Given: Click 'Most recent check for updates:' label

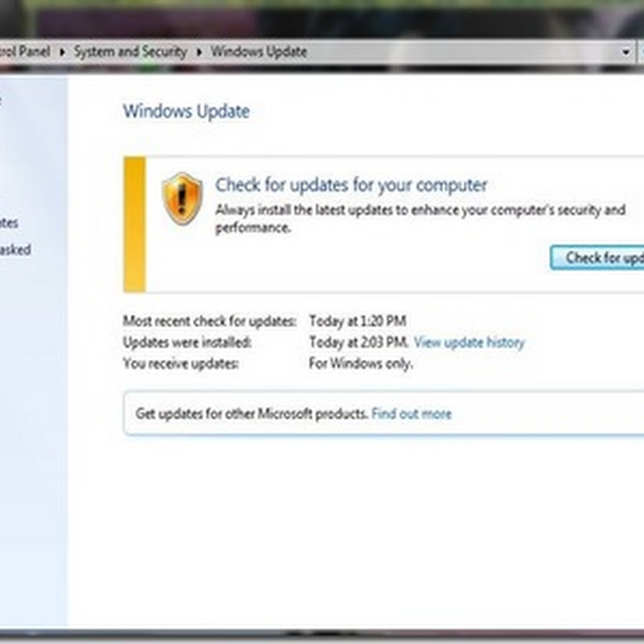Looking at the screenshot, I should click(209, 320).
